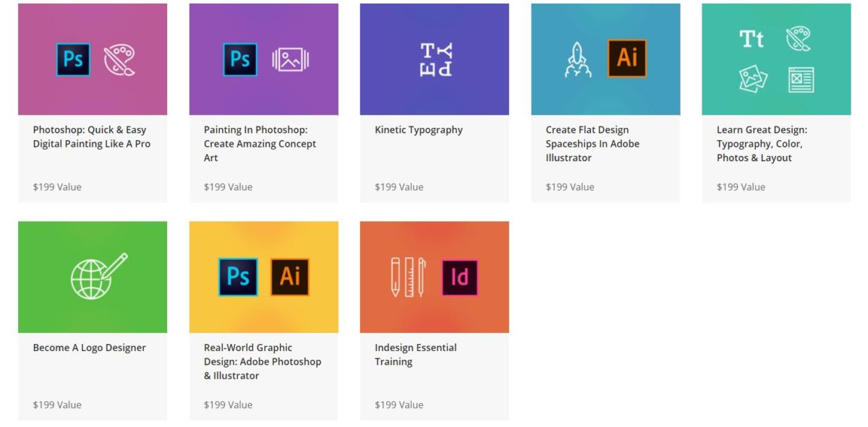Viewport: 868px width, 427px height.
Task: Click $199 Value under Real-World Graphic Design
Action: pos(228,405)
